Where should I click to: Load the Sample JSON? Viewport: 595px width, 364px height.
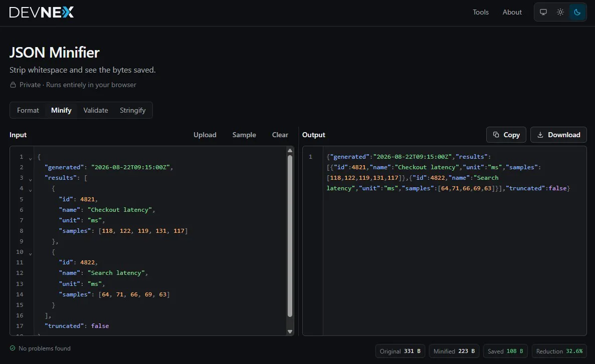click(244, 135)
